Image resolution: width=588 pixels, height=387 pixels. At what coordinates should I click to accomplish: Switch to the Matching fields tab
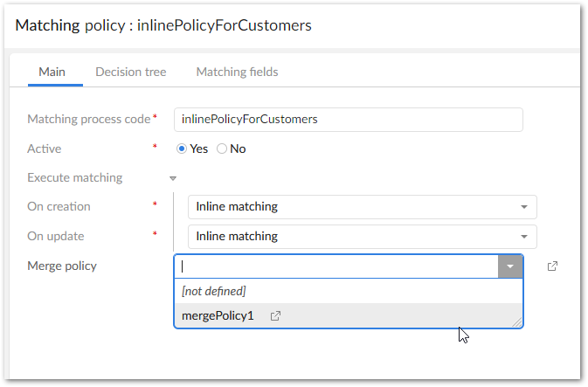tap(237, 72)
